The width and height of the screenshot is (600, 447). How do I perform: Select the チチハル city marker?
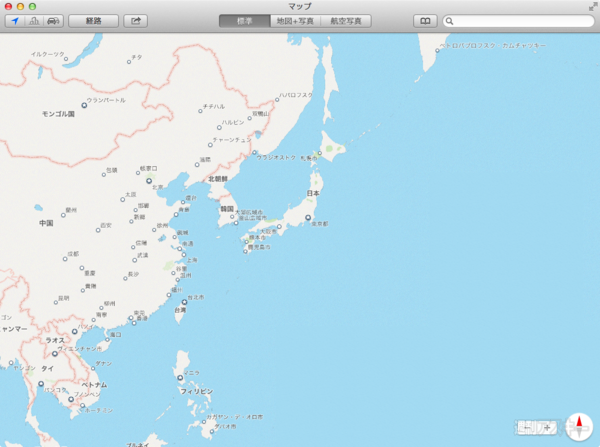pyautogui.click(x=200, y=111)
